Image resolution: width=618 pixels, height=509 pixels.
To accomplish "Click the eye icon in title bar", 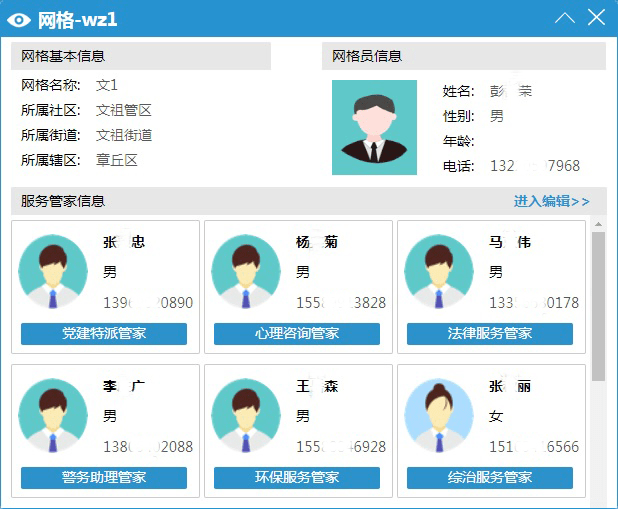I will tap(19, 18).
